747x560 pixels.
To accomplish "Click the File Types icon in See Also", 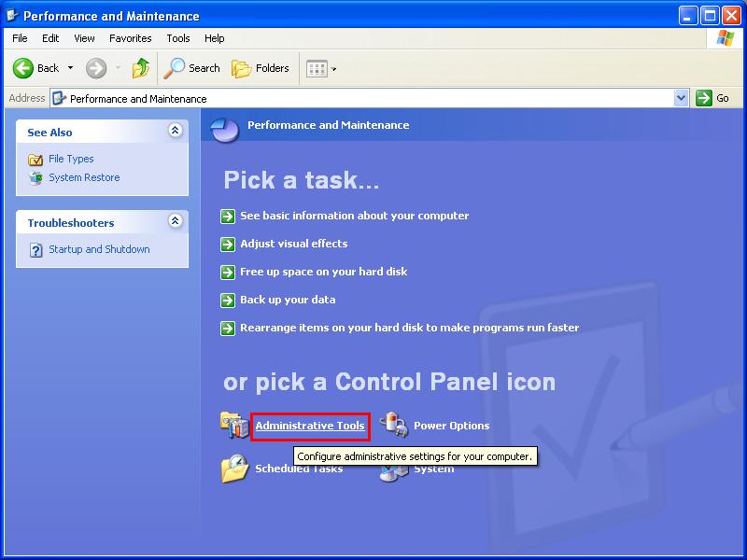I will click(35, 160).
